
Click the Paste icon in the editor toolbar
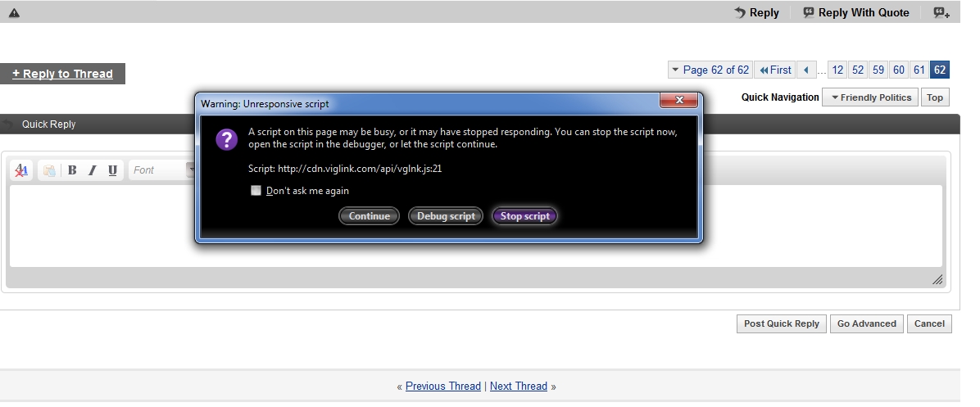pyautogui.click(x=49, y=170)
